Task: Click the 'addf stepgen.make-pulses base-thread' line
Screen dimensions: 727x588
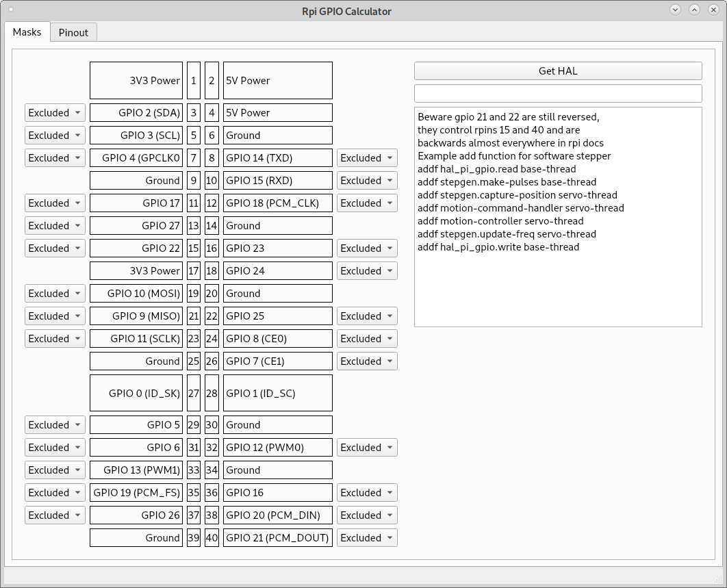Action: (507, 182)
